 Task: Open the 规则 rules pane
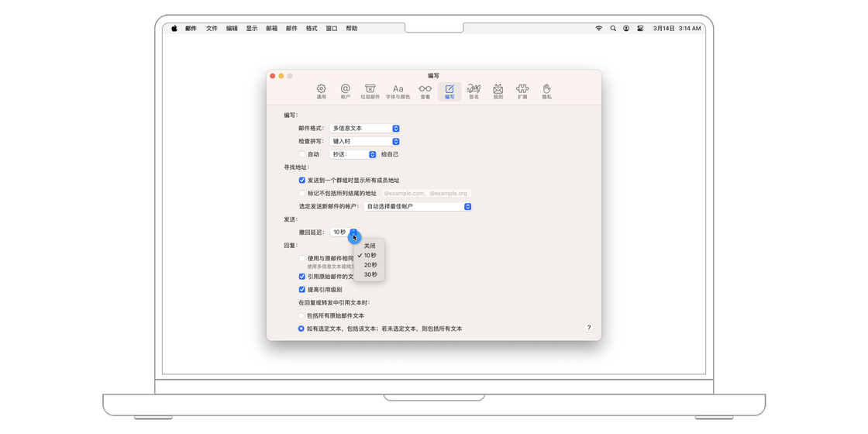(498, 91)
